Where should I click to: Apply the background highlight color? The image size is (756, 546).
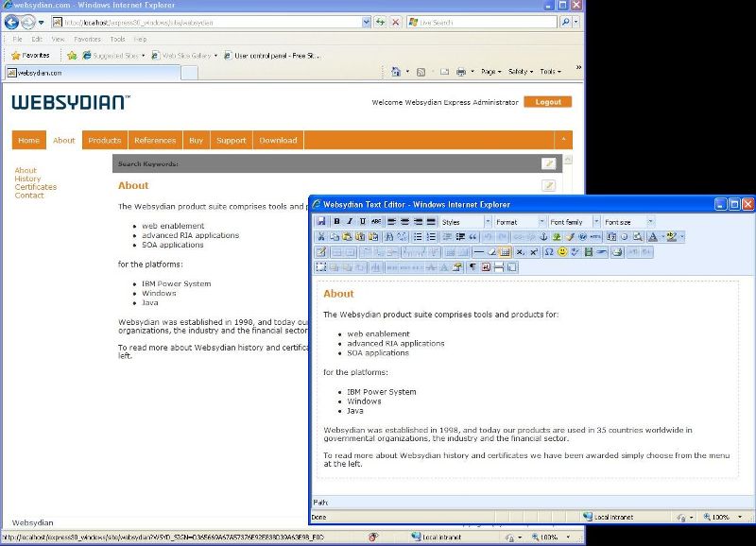click(672, 236)
